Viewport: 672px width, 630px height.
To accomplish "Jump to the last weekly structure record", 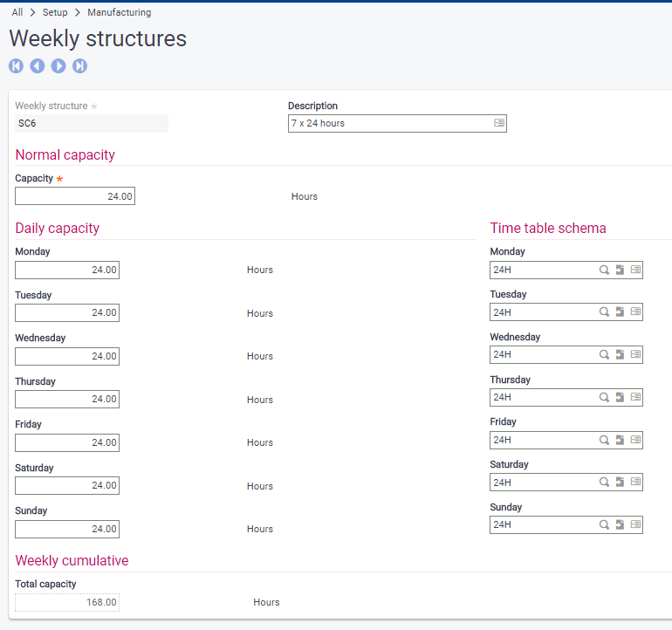I will point(79,66).
